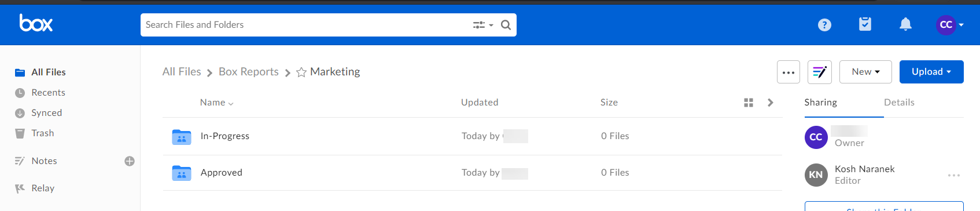Select the Sharing tab
The width and height of the screenshot is (980, 211).
[820, 103]
